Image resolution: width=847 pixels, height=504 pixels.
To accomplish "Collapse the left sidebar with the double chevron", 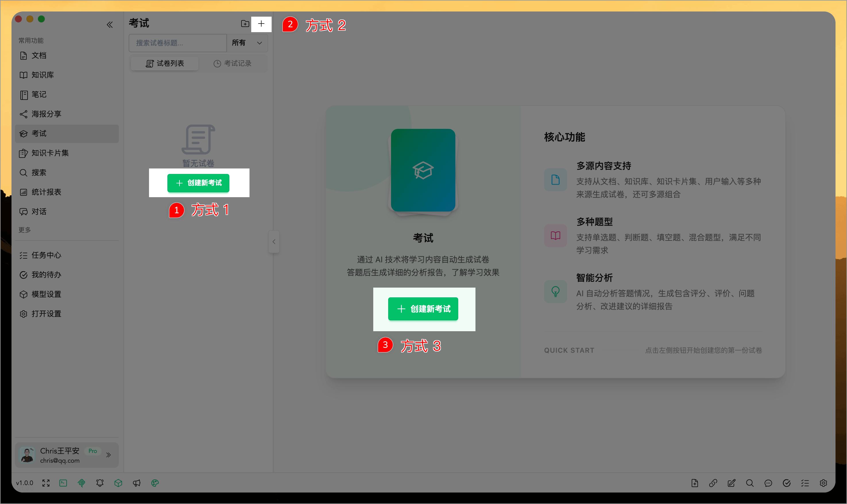I will [x=110, y=24].
